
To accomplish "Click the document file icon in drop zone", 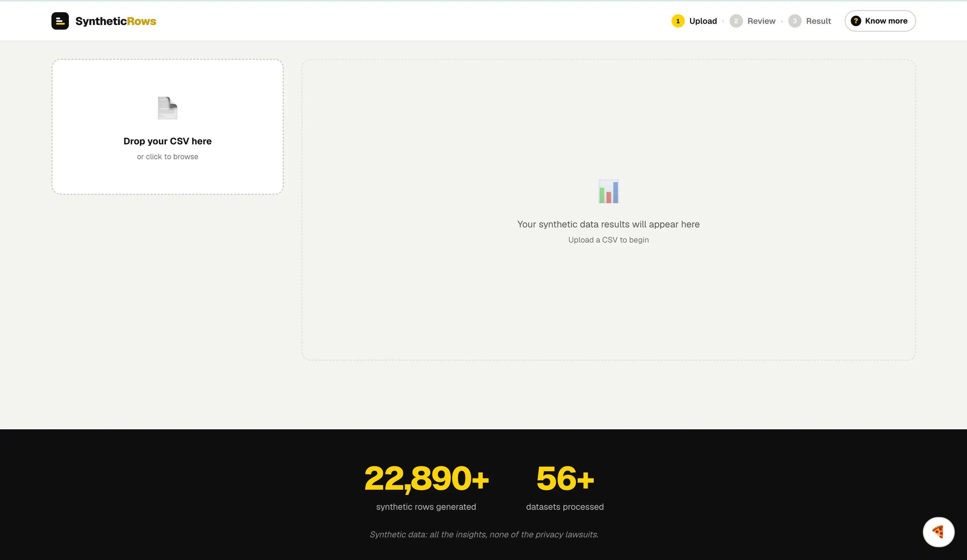I will tap(168, 108).
